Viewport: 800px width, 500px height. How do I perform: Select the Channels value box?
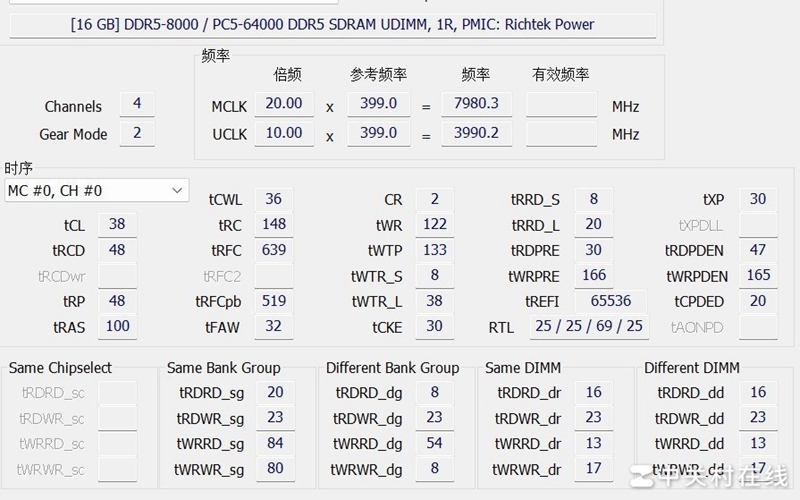pyautogui.click(x=137, y=104)
